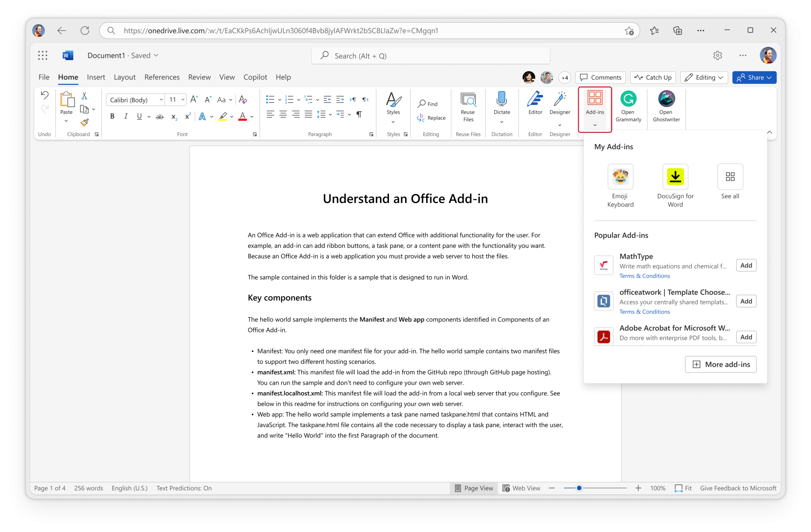Expand the Font size dropdown

tap(183, 99)
